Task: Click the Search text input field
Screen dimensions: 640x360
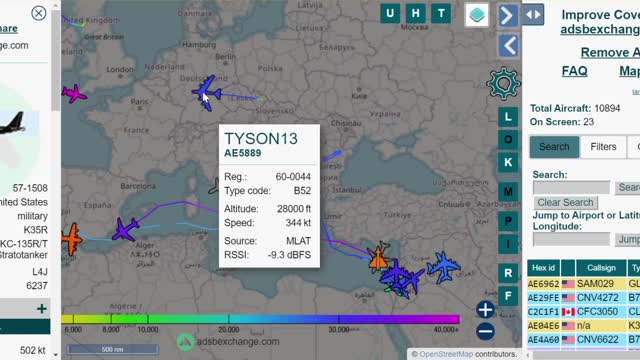Action: [571, 187]
